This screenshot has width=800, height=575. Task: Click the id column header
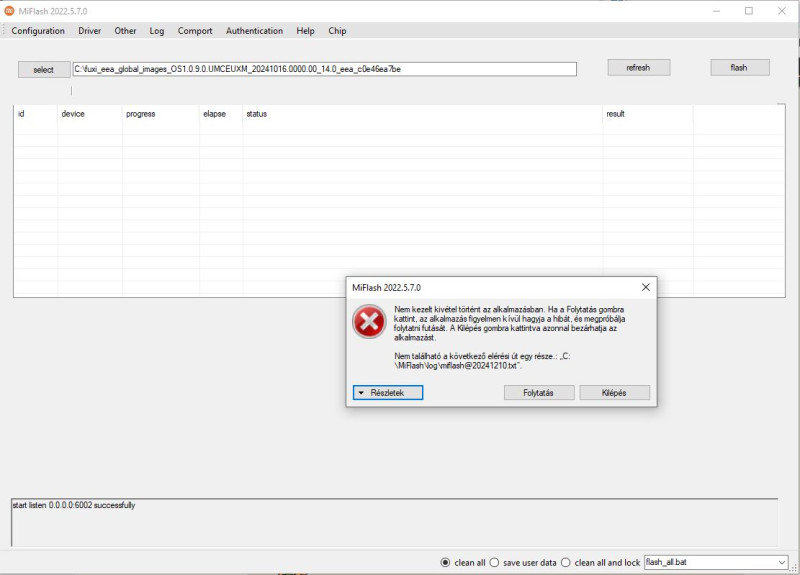(x=36, y=114)
